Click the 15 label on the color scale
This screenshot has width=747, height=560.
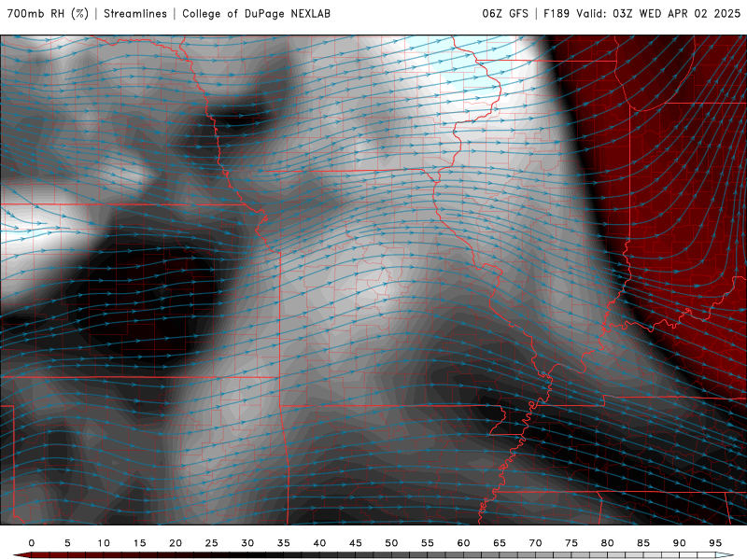[139, 543]
